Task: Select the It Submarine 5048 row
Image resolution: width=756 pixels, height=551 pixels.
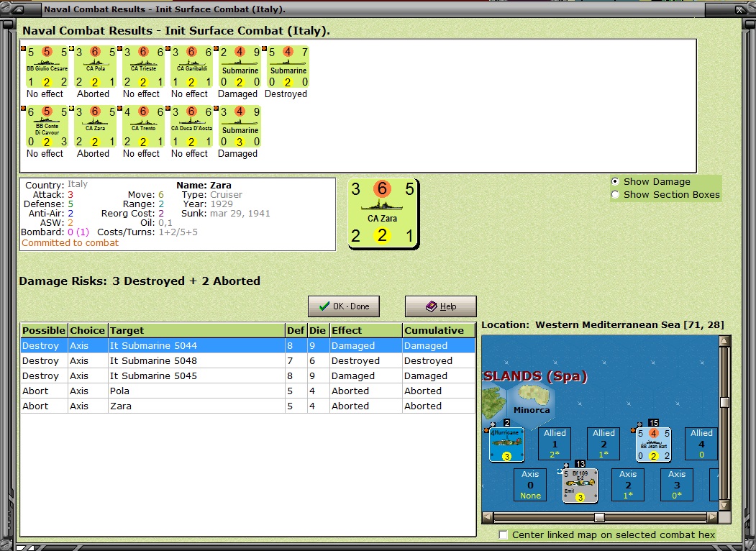Action: pyautogui.click(x=248, y=360)
